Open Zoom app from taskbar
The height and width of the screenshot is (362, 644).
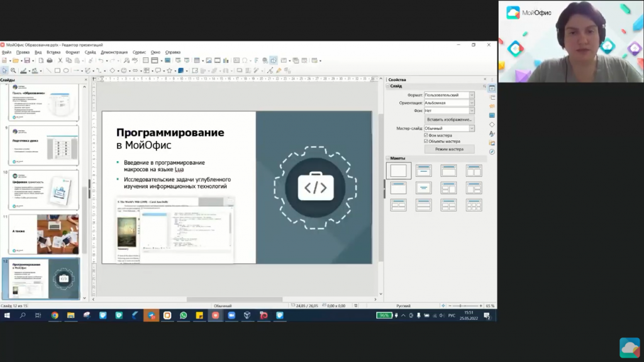coord(231,315)
